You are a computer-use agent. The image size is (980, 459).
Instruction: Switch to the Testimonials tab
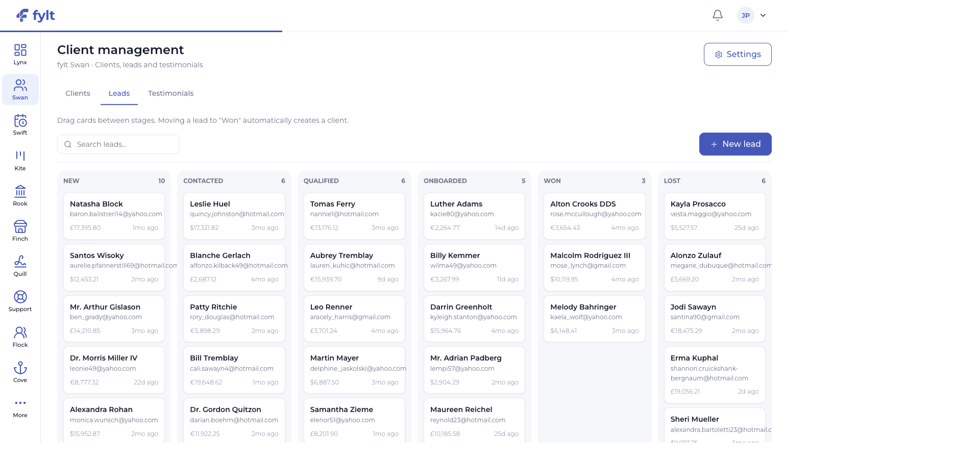[170, 93]
